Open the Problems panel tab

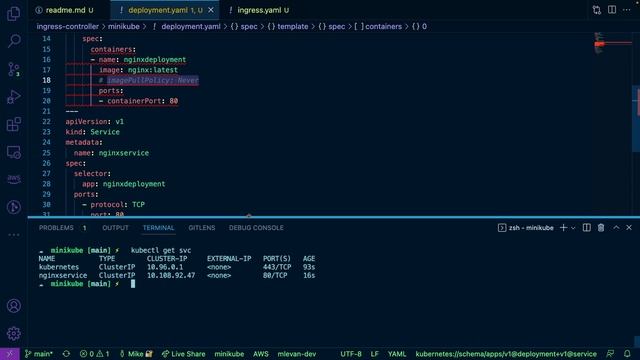pos(56,228)
